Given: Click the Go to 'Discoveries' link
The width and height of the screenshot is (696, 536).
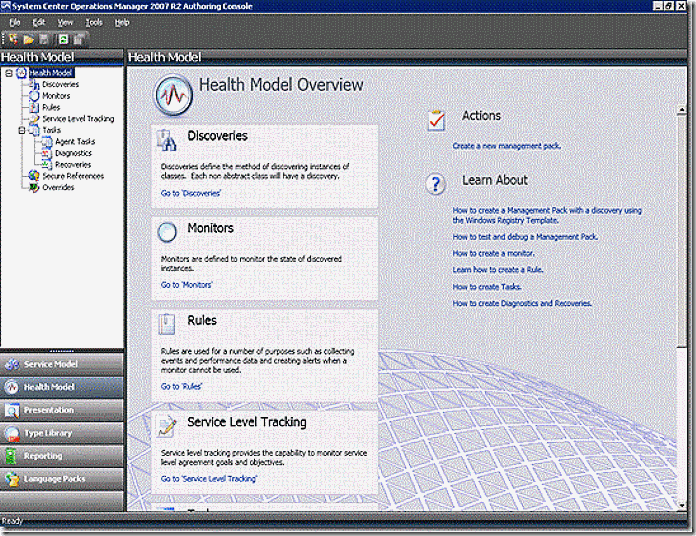Looking at the screenshot, I should click(191, 193).
